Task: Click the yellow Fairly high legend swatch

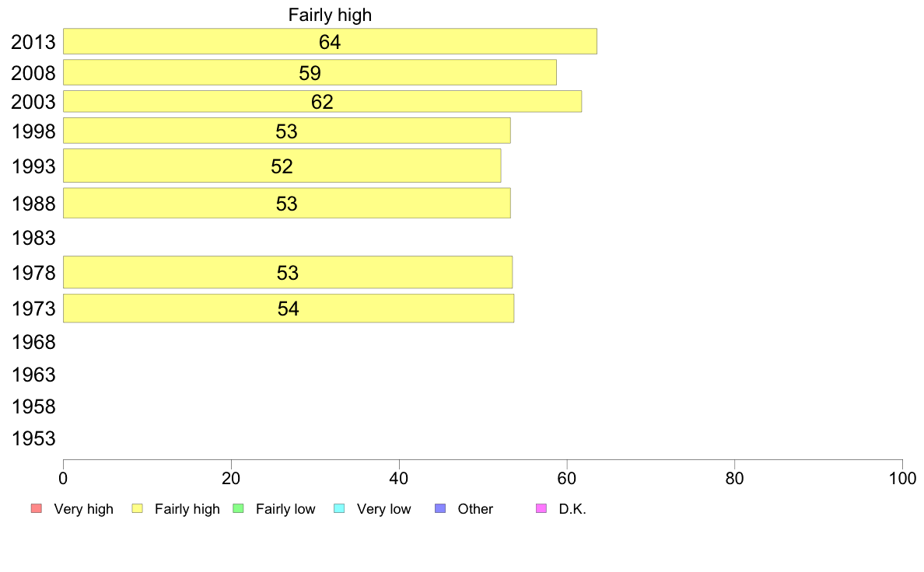Action: [138, 508]
